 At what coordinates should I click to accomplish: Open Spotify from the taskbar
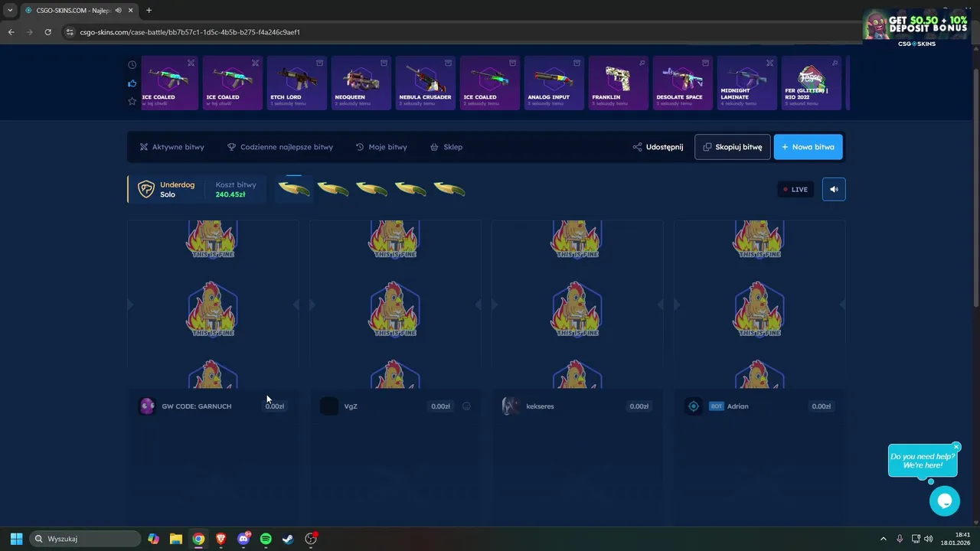266,539
